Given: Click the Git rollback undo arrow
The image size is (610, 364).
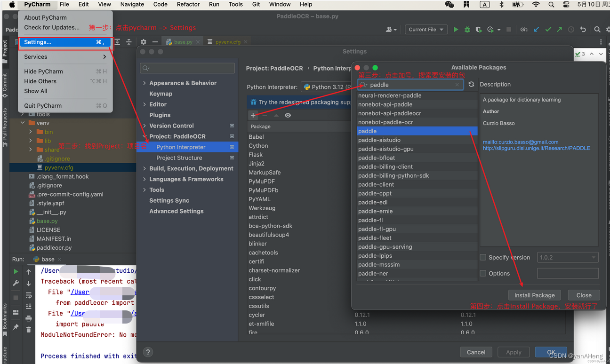Looking at the screenshot, I should 583,29.
